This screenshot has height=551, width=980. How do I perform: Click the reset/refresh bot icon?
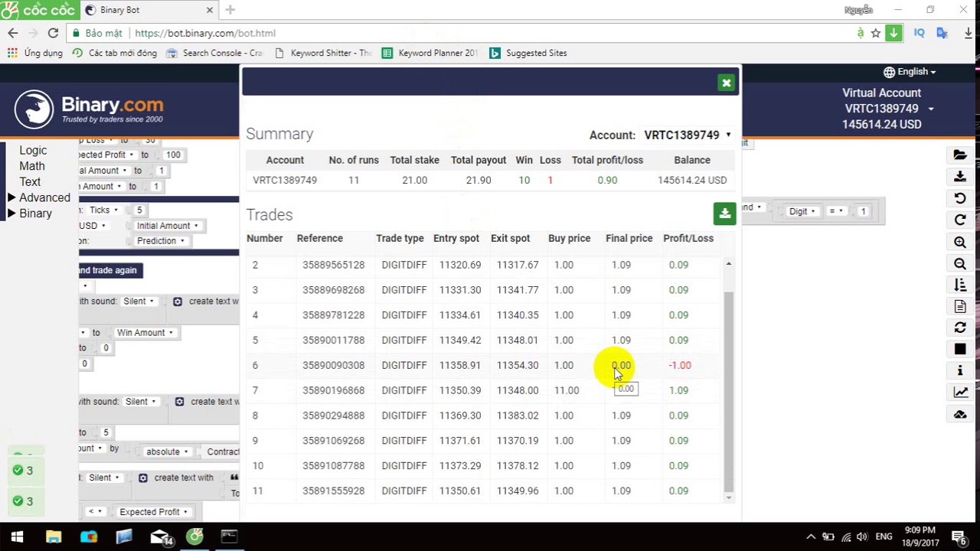click(960, 328)
